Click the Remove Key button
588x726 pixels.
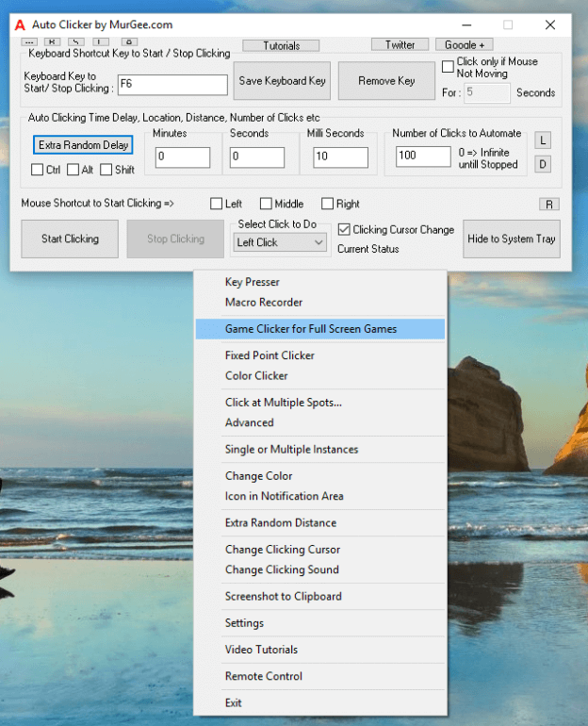[386, 80]
